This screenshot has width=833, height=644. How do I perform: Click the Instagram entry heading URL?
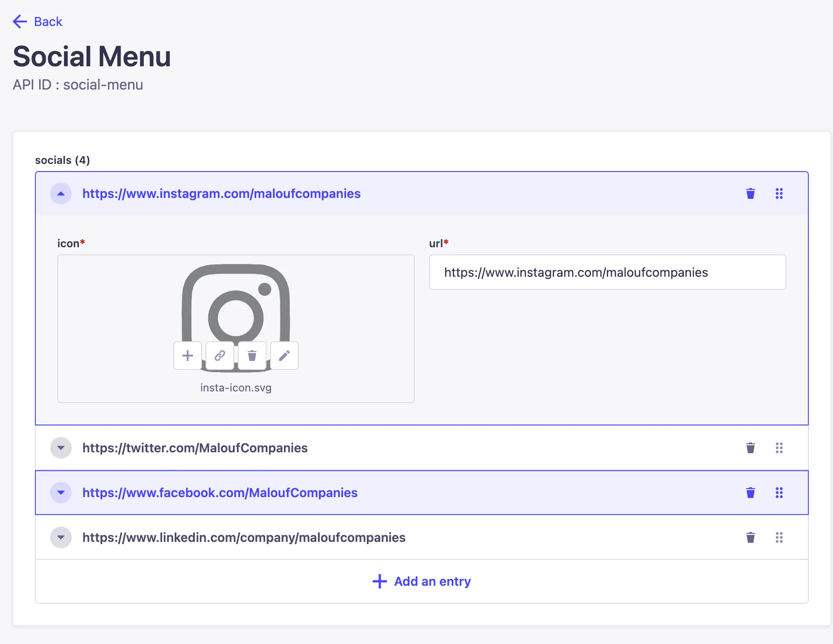pos(221,193)
